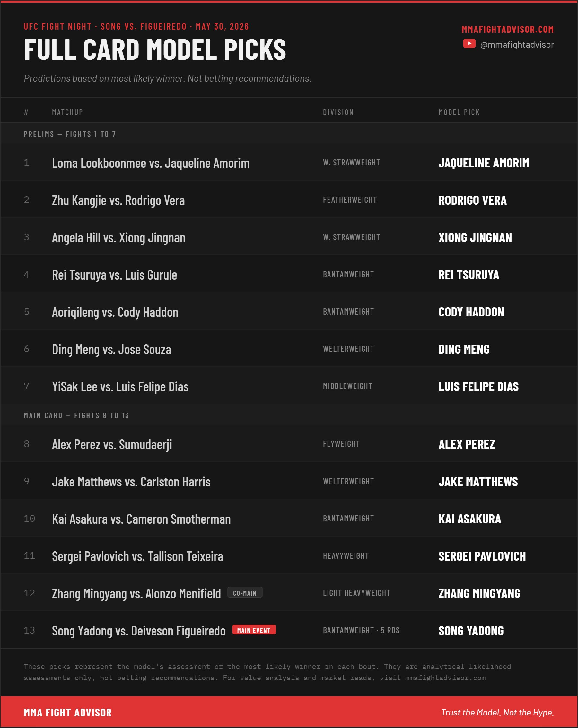Click the MODEL PICK column header
Screen dimensions: 578x728
(x=459, y=112)
